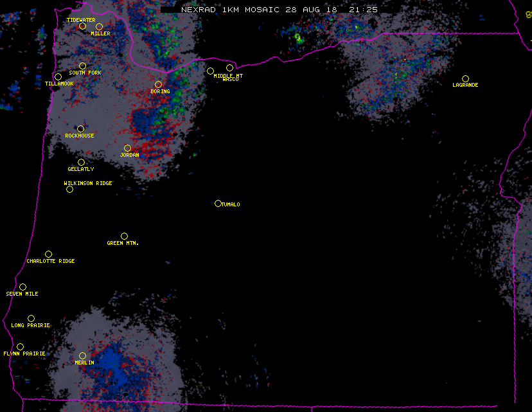
Task: Click the Long Prairie station marker
Action: (x=31, y=318)
